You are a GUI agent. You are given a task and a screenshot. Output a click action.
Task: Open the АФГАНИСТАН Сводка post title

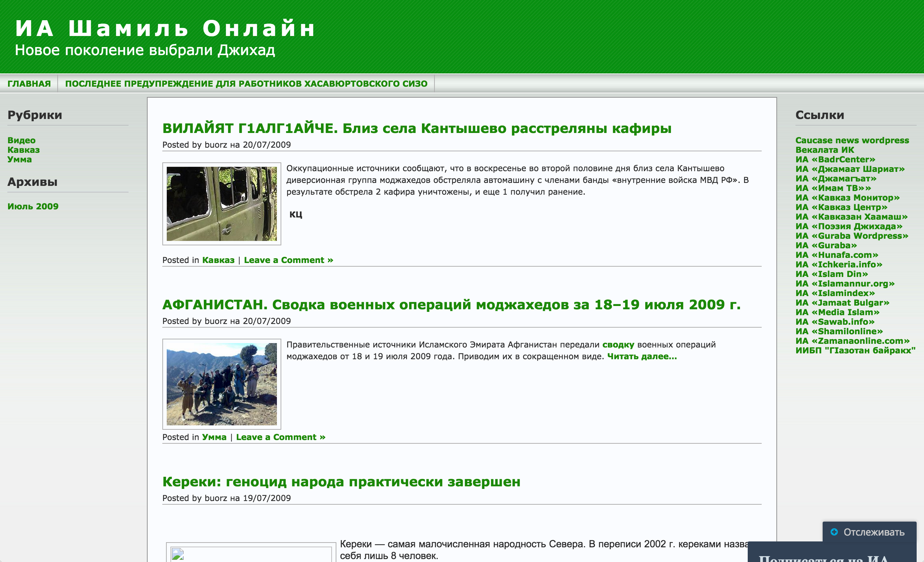pyautogui.click(x=451, y=305)
